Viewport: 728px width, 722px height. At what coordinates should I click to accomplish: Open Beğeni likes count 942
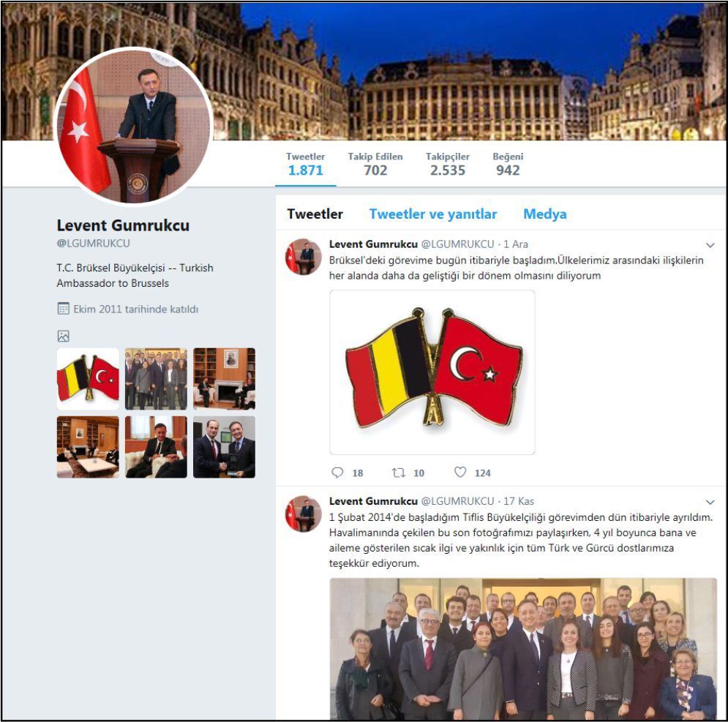(508, 164)
